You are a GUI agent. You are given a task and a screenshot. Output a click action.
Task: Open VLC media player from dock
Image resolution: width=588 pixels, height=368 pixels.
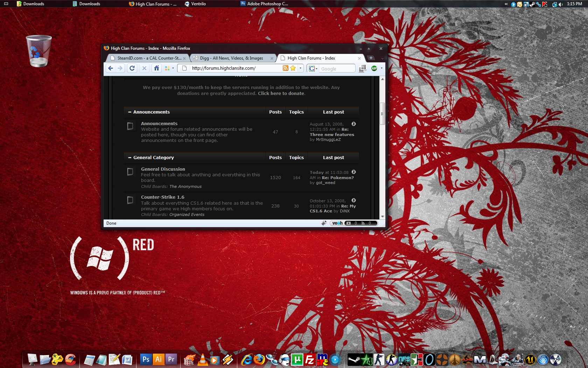pyautogui.click(x=203, y=360)
